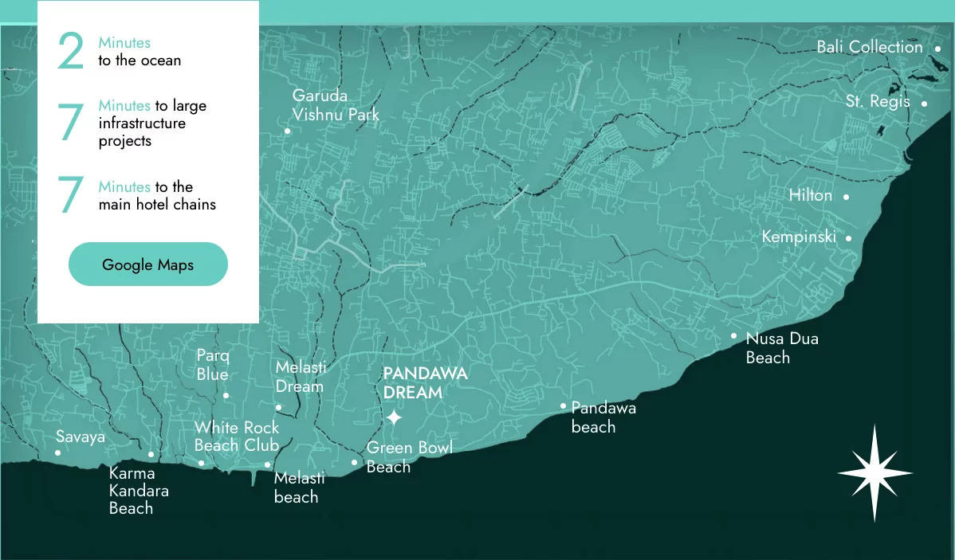Click the Bali Collection location dot
Screen dimensions: 955x560
pos(937,49)
